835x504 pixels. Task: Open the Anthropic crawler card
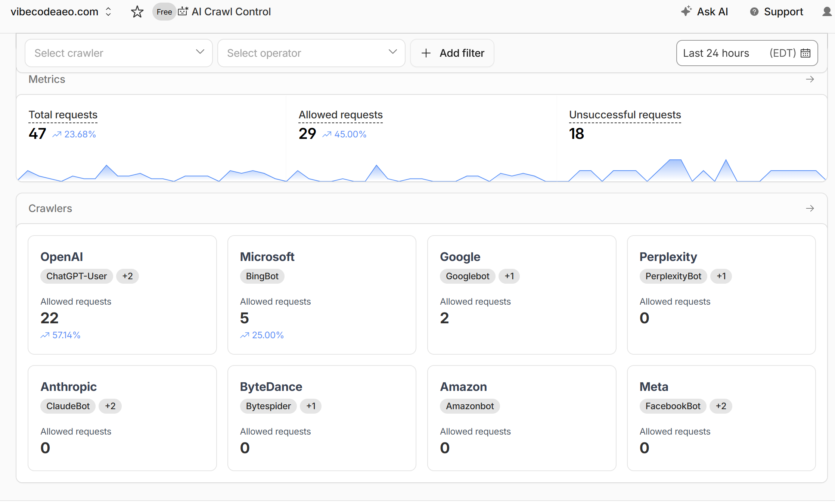tap(122, 418)
